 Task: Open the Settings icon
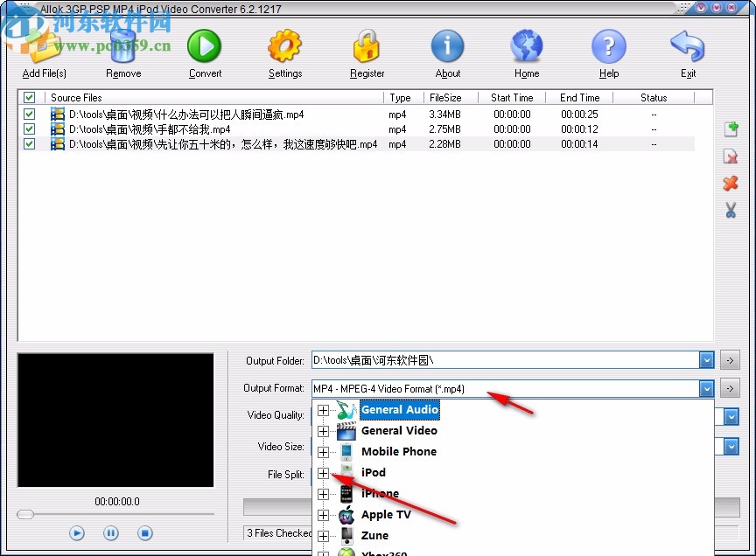click(284, 45)
